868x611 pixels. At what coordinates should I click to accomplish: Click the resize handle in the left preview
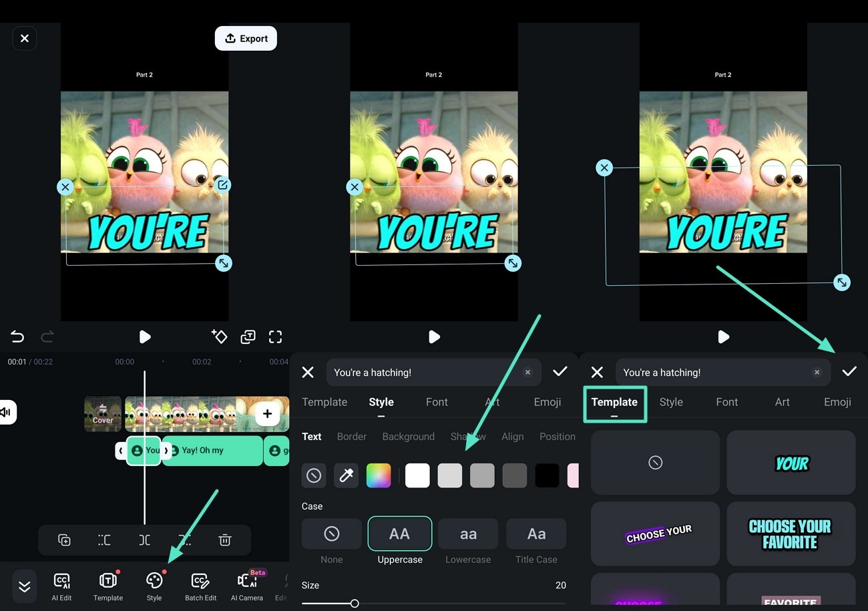point(224,264)
